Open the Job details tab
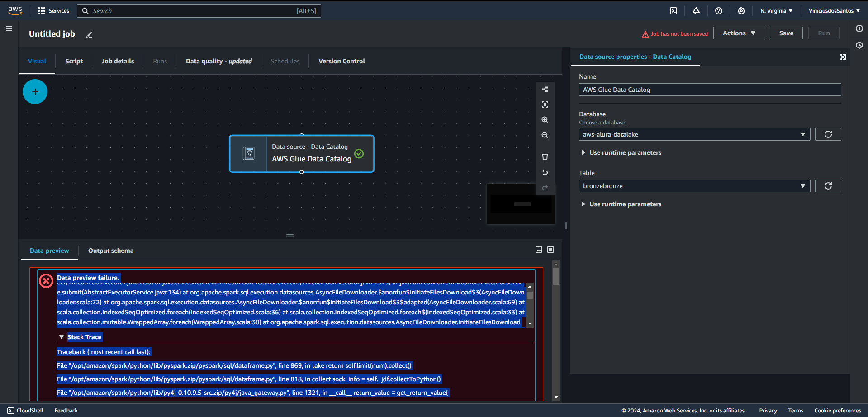868x417 pixels. [x=118, y=61]
